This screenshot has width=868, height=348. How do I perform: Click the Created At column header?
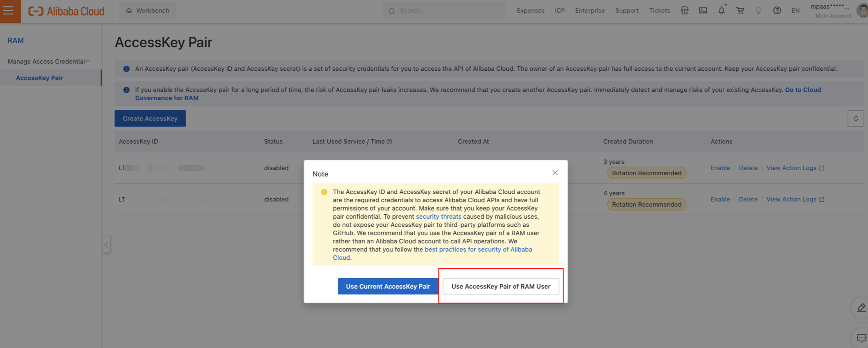coord(473,141)
